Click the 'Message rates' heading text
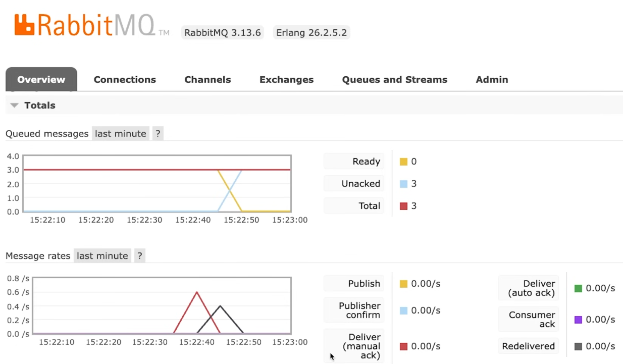The height and width of the screenshot is (364, 623). 38,256
